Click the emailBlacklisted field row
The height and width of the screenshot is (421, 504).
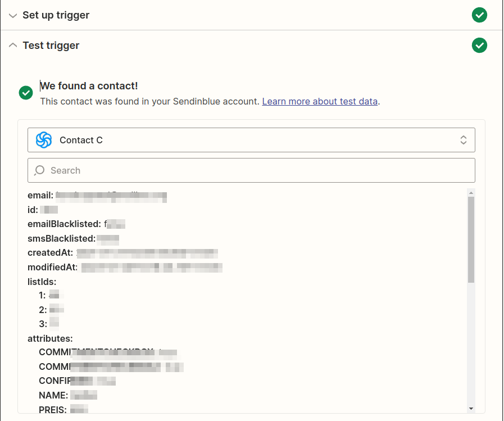(x=76, y=224)
